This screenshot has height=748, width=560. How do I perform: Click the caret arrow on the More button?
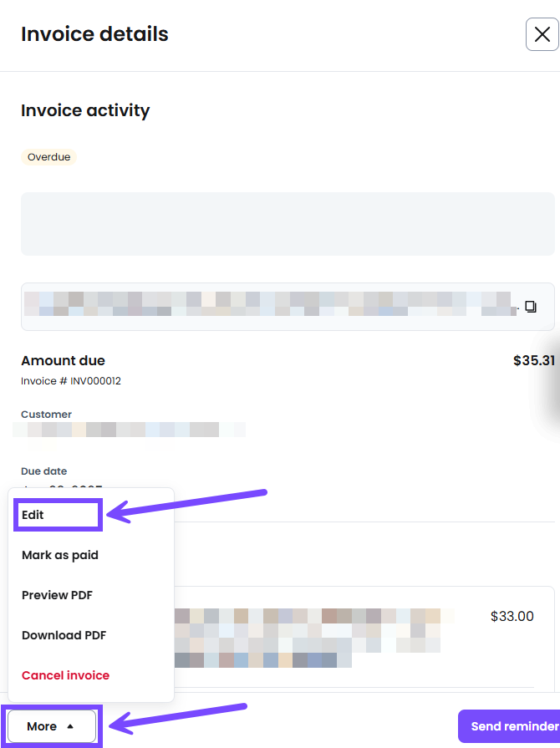pyautogui.click(x=70, y=726)
